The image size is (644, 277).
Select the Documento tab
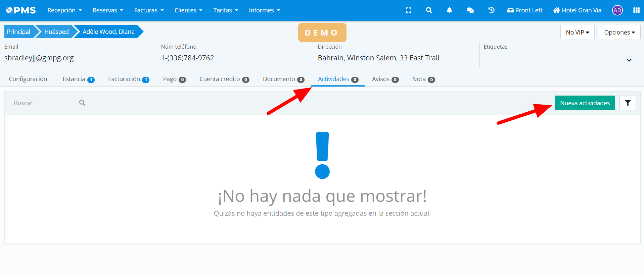[x=283, y=79]
